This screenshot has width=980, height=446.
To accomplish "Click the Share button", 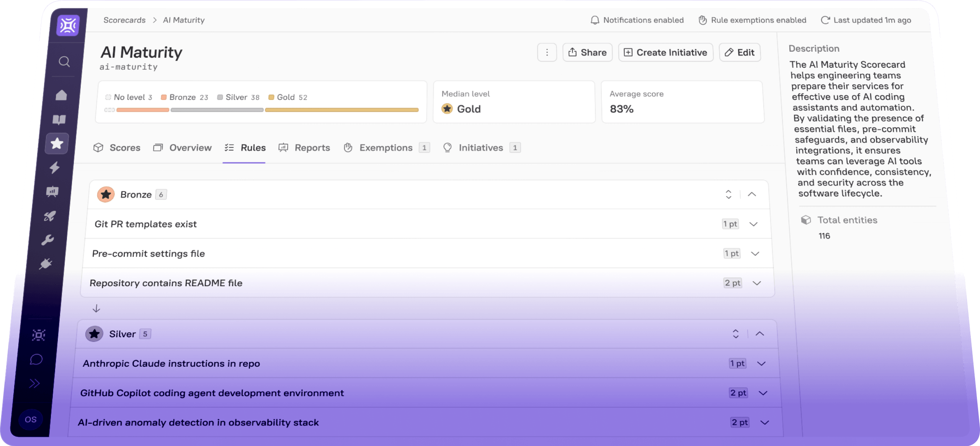I will click(588, 52).
